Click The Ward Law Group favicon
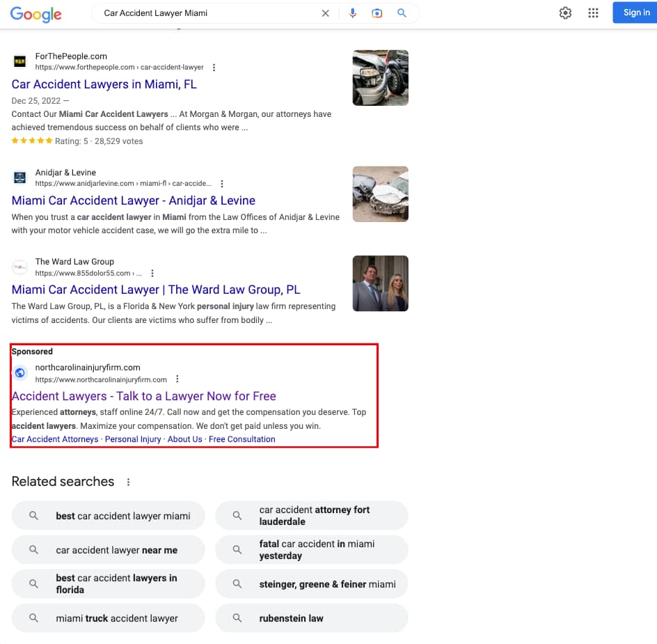Screen dimensions: 657x644 (19, 267)
